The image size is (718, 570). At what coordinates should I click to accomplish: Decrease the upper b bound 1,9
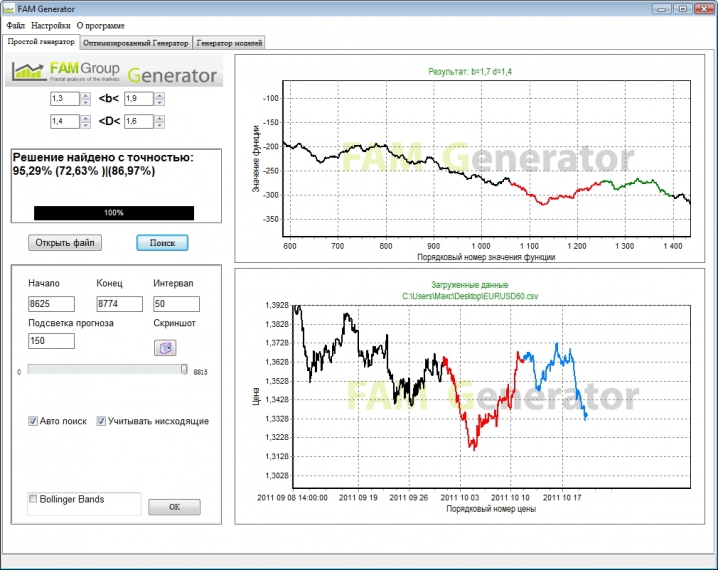pyautogui.click(x=159, y=102)
